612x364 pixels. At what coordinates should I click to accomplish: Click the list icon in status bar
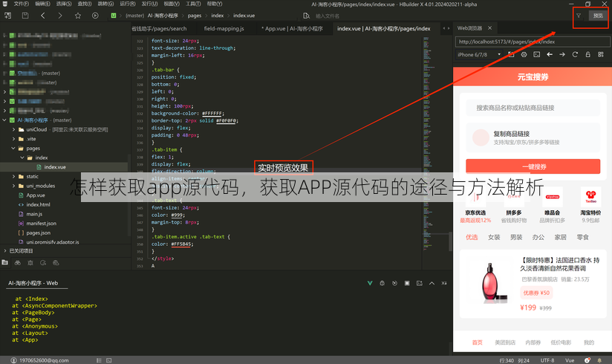(x=99, y=360)
